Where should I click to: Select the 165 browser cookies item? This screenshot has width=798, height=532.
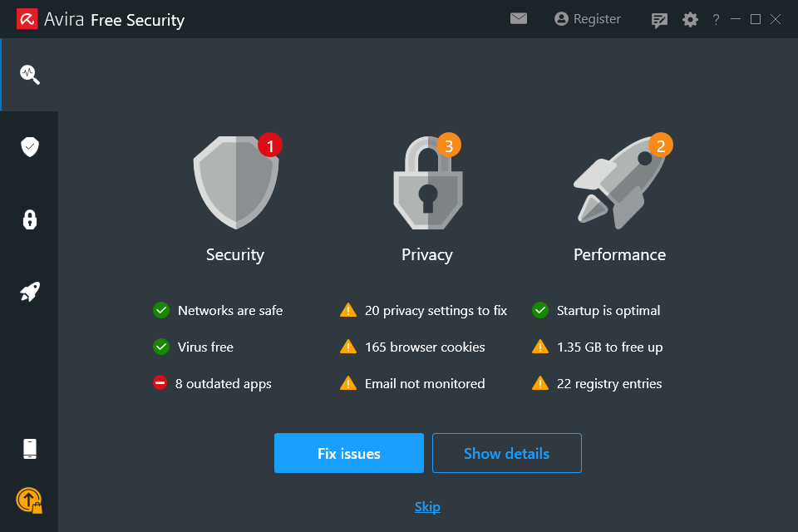pos(424,347)
